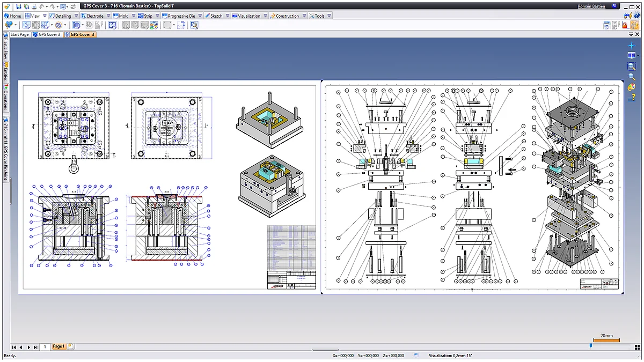Open the Home ribbon tab
Image resolution: width=644 pixels, height=362 pixels.
tap(12, 16)
